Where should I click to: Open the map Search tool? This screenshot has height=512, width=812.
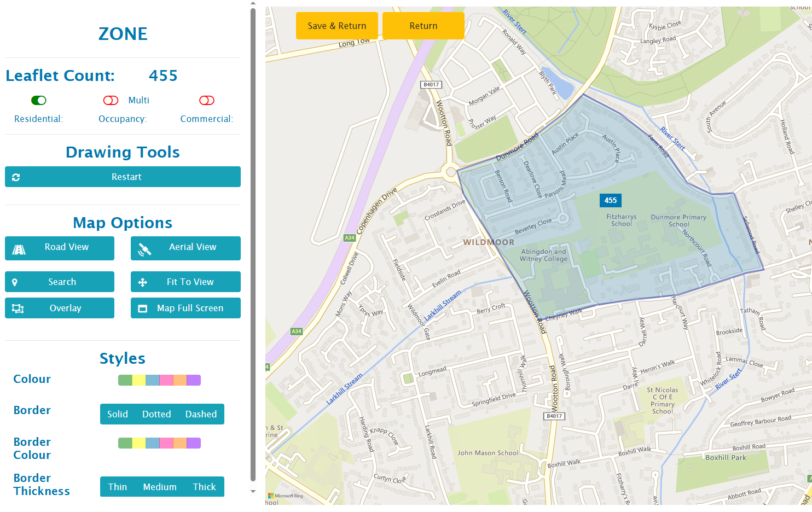[x=59, y=281]
